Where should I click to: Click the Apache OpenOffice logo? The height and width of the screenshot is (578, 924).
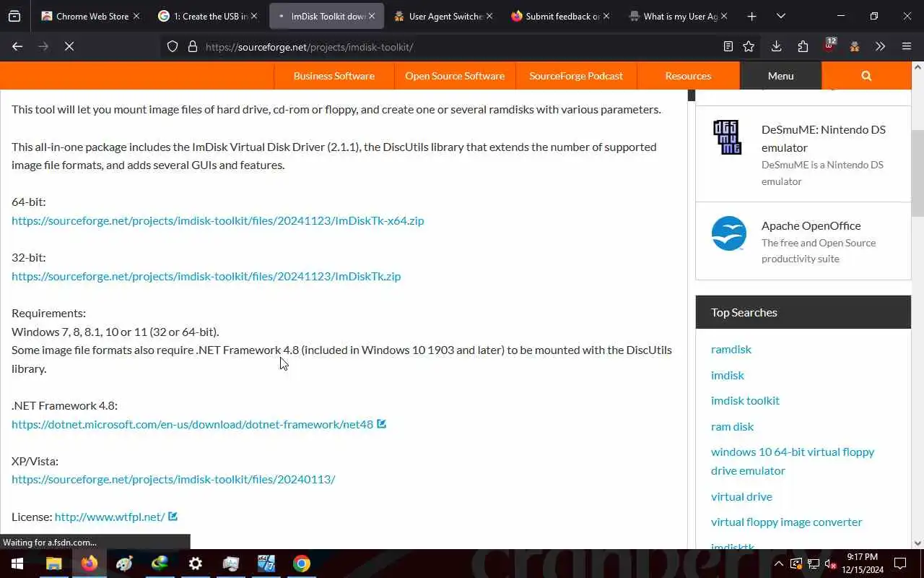pyautogui.click(x=728, y=233)
